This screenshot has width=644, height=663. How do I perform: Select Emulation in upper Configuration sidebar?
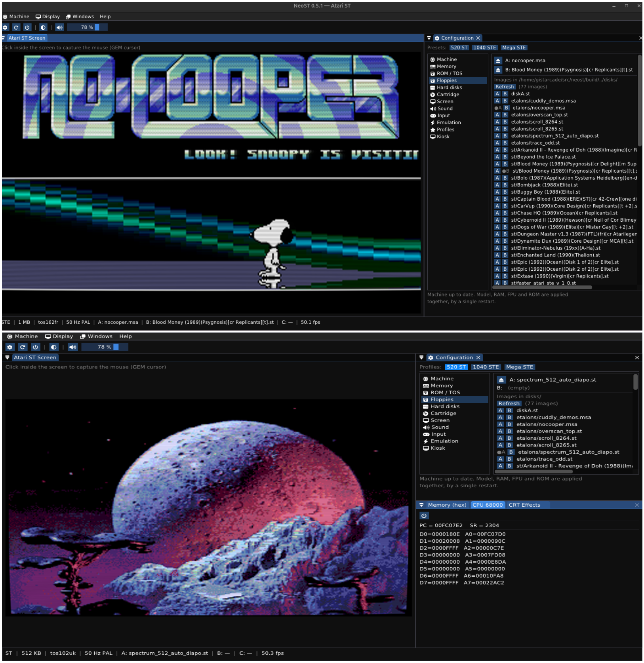(x=448, y=123)
